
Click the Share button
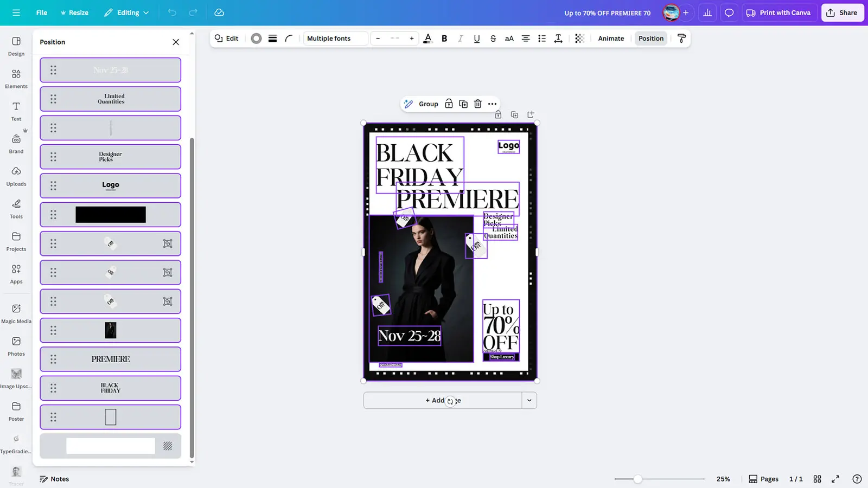[842, 12]
